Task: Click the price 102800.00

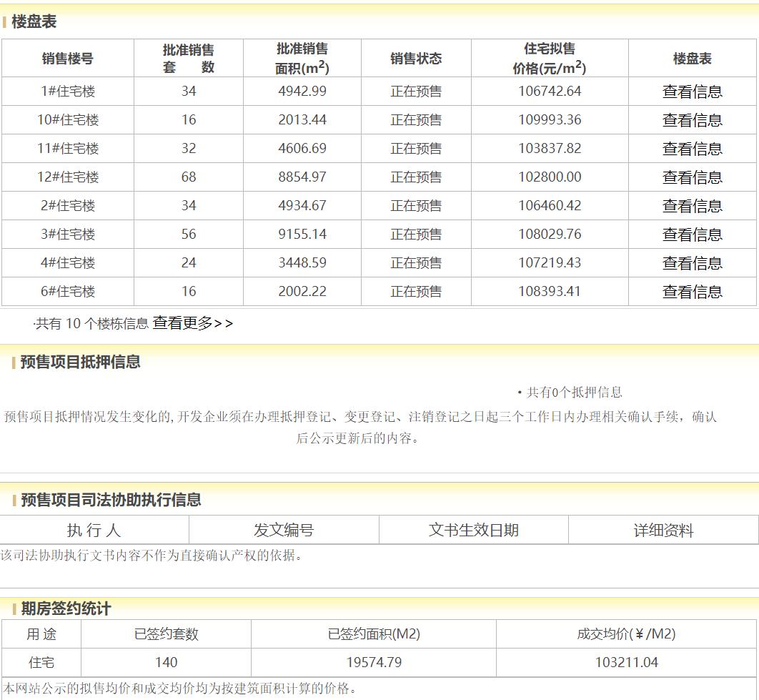Action: (x=550, y=177)
